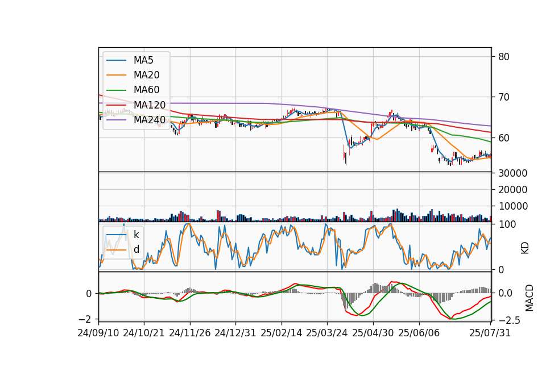Click the MA60 legend label
The height and width of the screenshot is (392, 546).
point(146,90)
